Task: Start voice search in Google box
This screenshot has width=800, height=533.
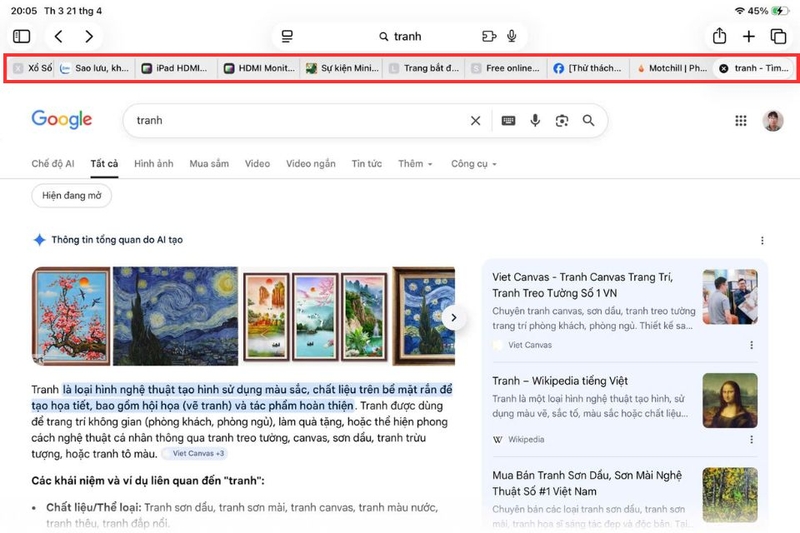Action: click(x=535, y=120)
